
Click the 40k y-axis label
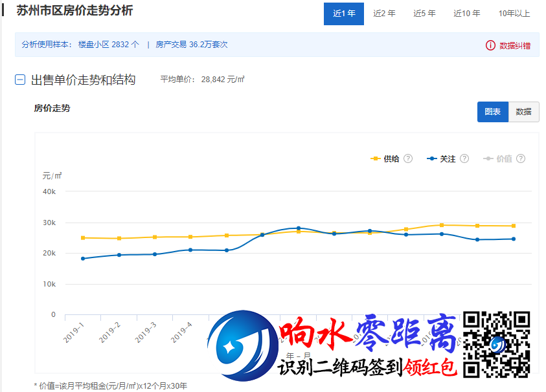(49, 191)
